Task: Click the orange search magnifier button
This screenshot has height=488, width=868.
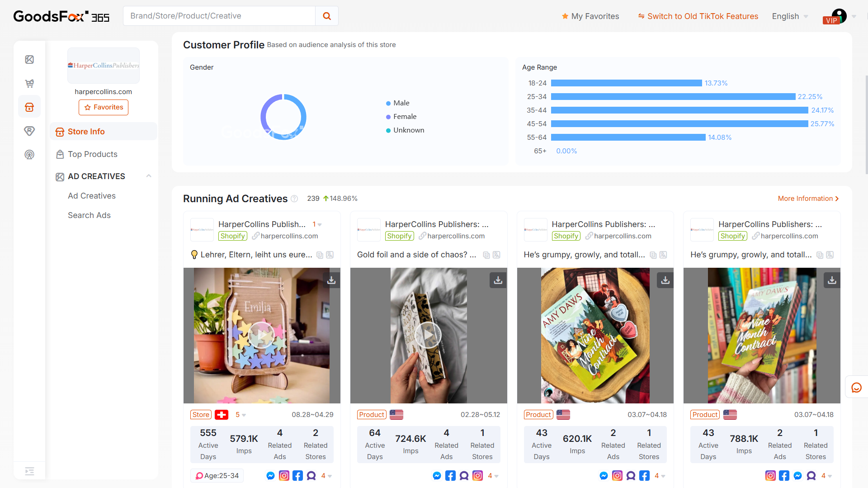Action: 327,16
